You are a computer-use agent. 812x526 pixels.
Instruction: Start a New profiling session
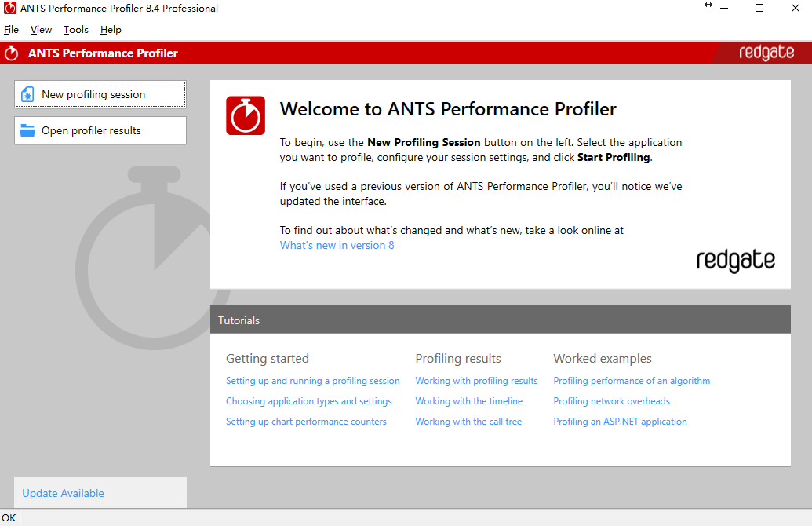(x=100, y=94)
